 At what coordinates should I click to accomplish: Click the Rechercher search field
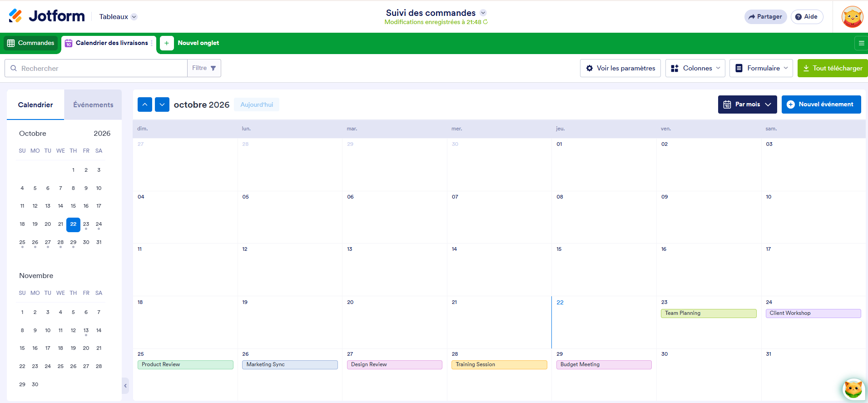96,68
